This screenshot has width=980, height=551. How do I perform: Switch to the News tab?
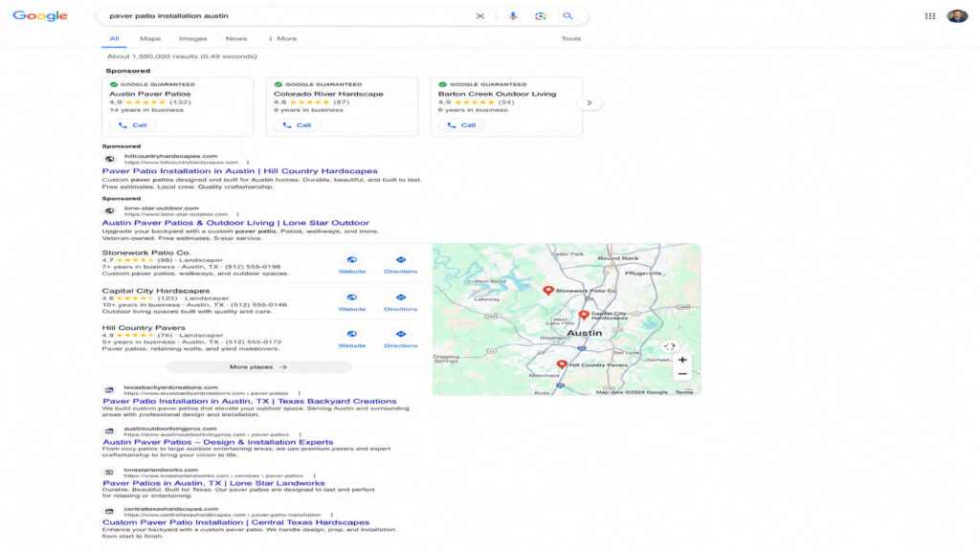click(x=236, y=38)
